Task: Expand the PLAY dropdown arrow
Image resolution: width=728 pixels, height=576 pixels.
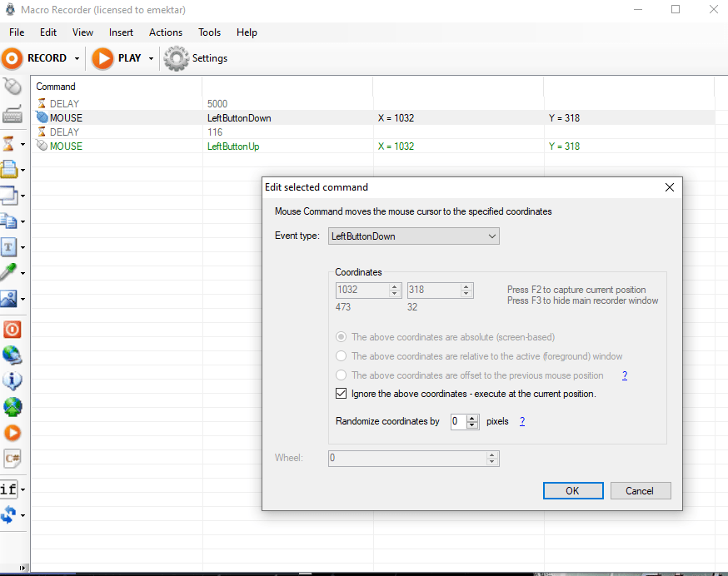Action: click(151, 58)
